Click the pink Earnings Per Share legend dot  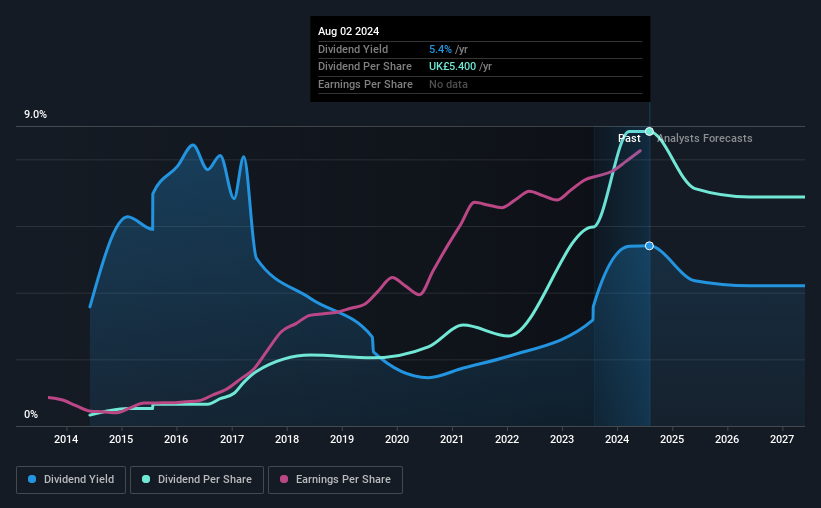(x=284, y=479)
